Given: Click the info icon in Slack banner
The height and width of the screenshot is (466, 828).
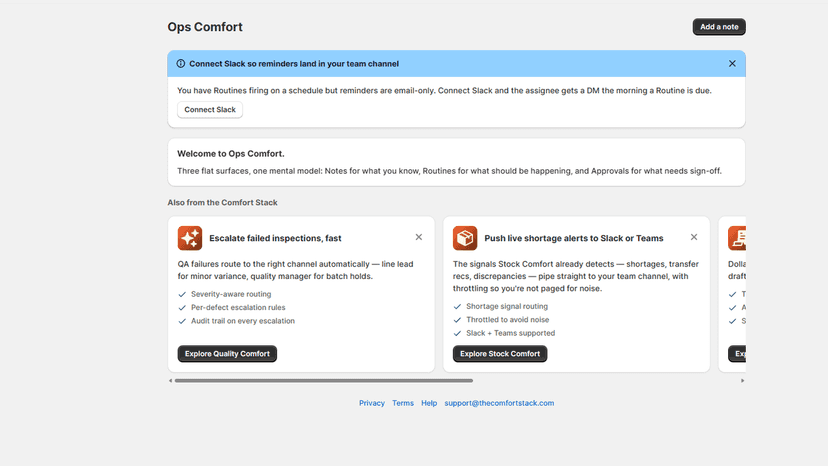Looking at the screenshot, I should (x=181, y=63).
